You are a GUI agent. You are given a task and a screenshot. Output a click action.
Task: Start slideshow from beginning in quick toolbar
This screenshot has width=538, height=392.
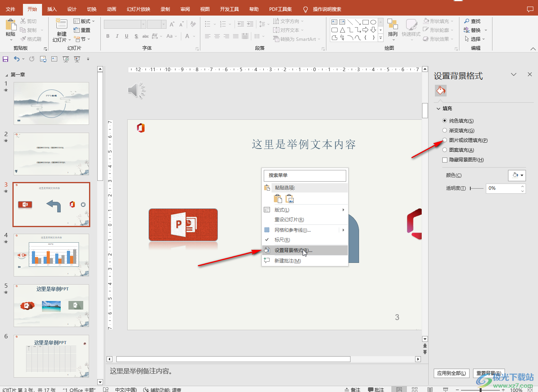click(x=66, y=59)
